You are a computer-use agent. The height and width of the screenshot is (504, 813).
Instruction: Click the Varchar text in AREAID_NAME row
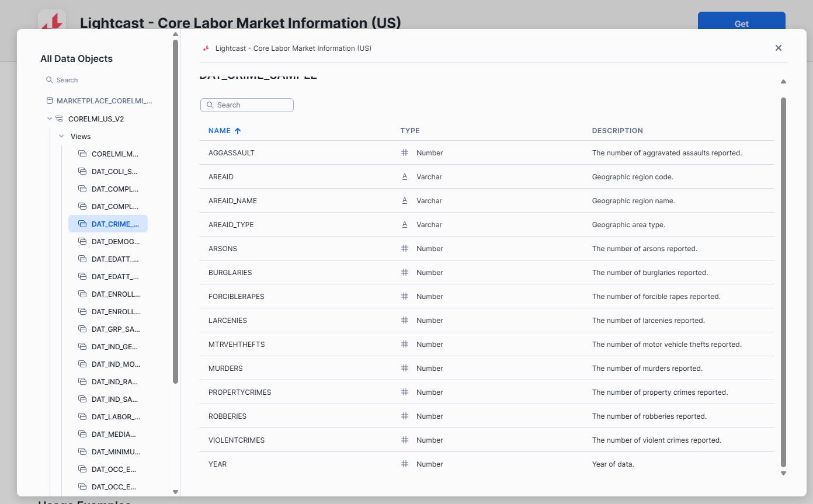[429, 200]
